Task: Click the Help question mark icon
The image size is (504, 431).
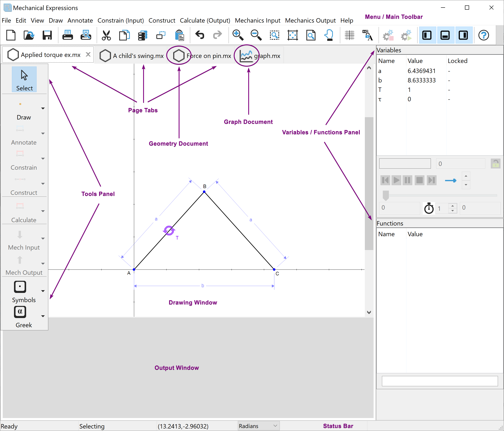Action: point(483,35)
